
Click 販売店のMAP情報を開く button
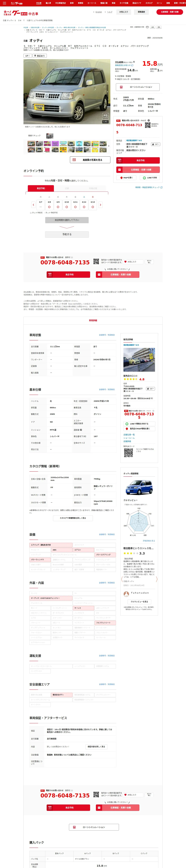pos(139,429)
